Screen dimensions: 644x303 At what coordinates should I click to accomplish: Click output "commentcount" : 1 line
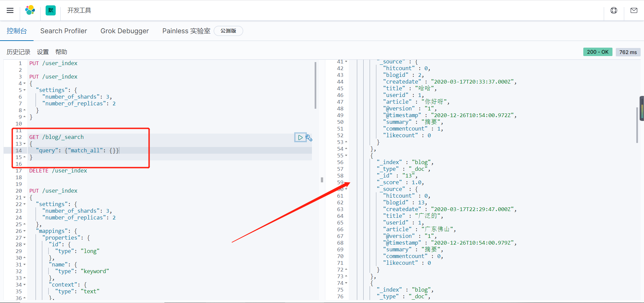click(x=413, y=129)
